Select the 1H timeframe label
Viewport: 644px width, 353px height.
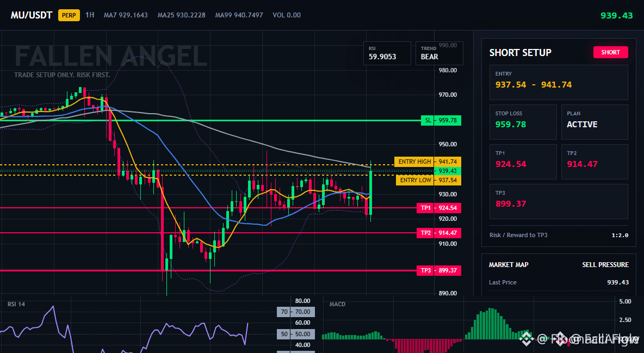(x=90, y=15)
